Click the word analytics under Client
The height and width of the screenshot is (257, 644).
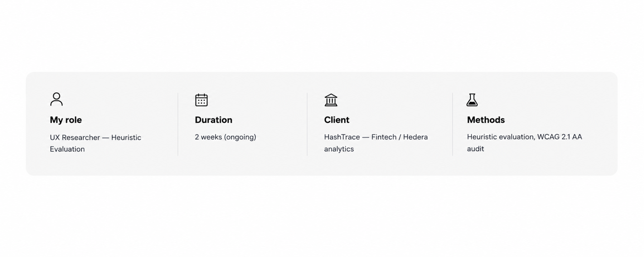(x=339, y=149)
